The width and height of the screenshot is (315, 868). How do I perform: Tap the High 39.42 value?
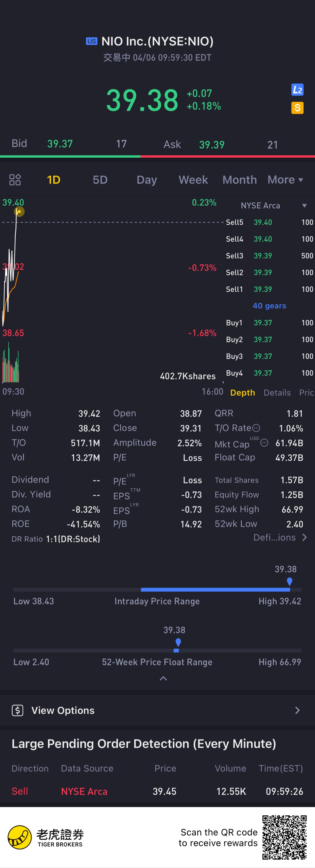(89, 414)
